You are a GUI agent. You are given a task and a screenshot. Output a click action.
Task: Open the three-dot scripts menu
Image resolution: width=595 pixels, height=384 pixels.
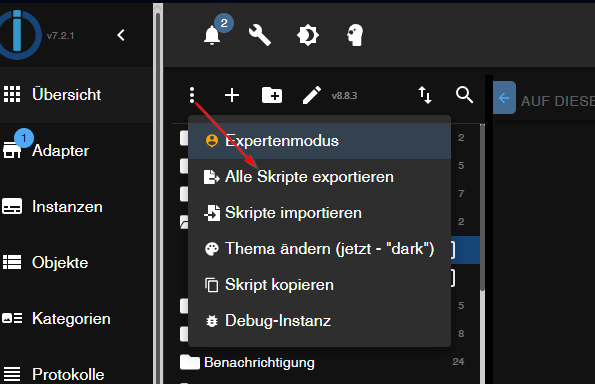click(192, 95)
